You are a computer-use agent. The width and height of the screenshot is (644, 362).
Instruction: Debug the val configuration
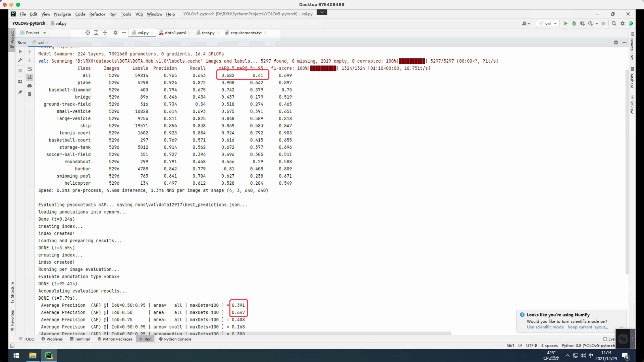574,23
